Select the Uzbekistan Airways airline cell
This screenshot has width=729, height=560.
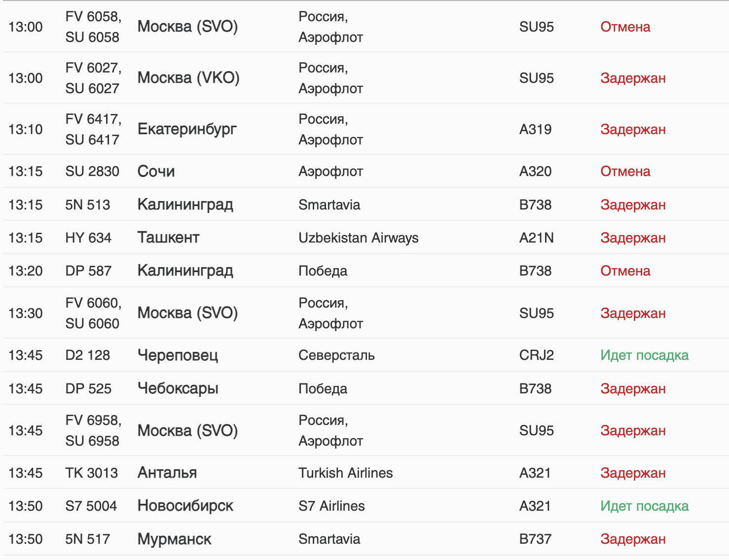pos(358,238)
